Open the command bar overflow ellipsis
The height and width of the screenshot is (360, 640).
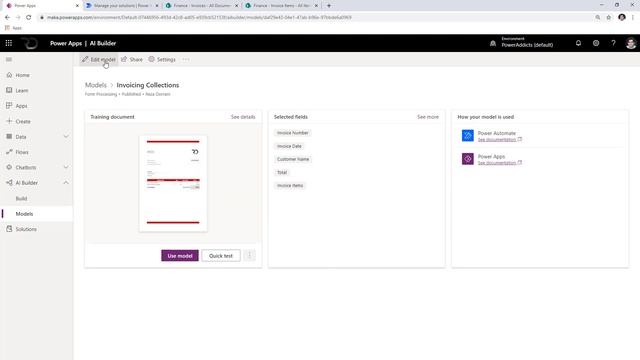[x=186, y=60]
